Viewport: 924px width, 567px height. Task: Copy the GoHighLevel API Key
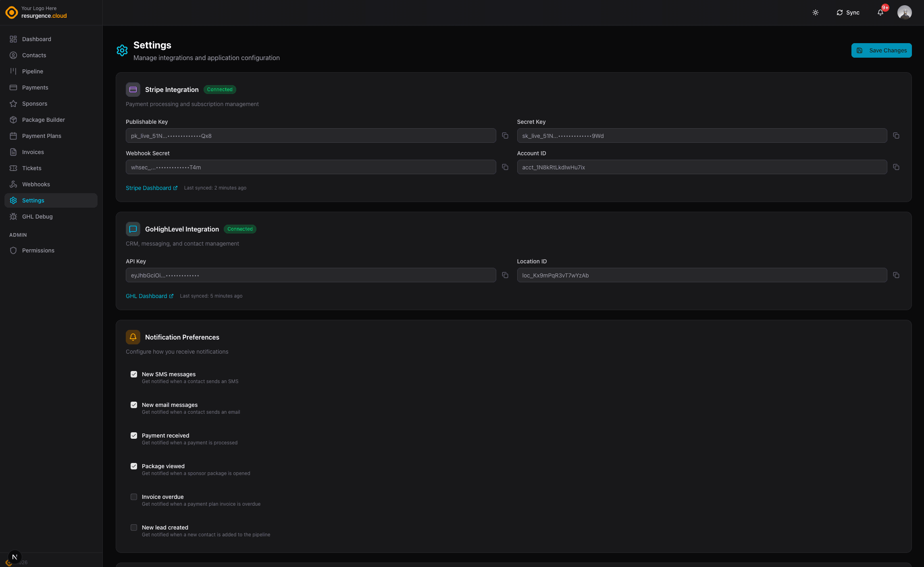point(505,275)
